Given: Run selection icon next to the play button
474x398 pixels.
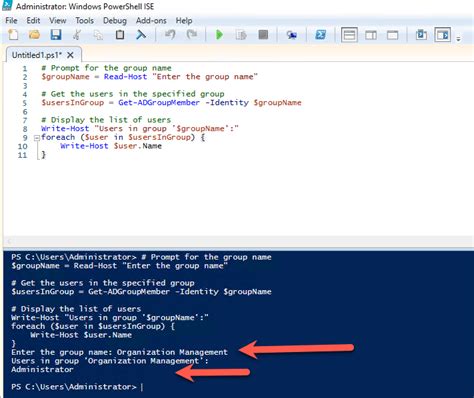Looking at the screenshot, I should click(241, 35).
